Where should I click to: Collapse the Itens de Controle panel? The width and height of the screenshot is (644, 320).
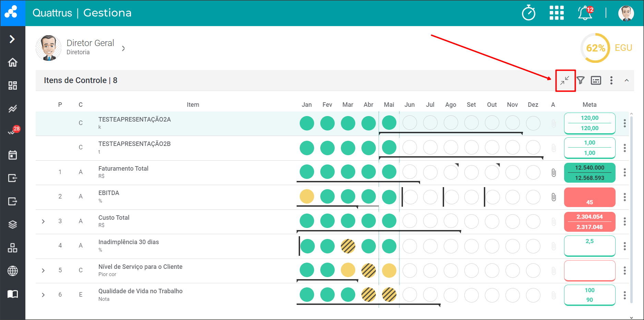[627, 80]
